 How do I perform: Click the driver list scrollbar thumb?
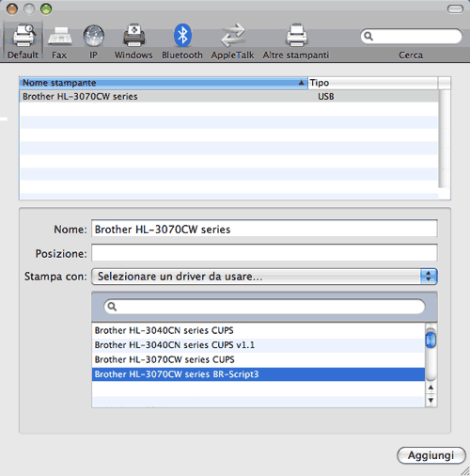coord(431,339)
